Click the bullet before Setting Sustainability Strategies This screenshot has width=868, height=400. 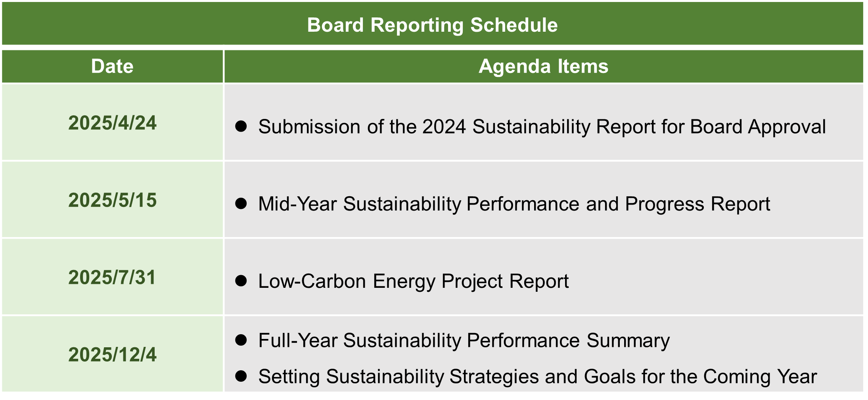(x=241, y=376)
